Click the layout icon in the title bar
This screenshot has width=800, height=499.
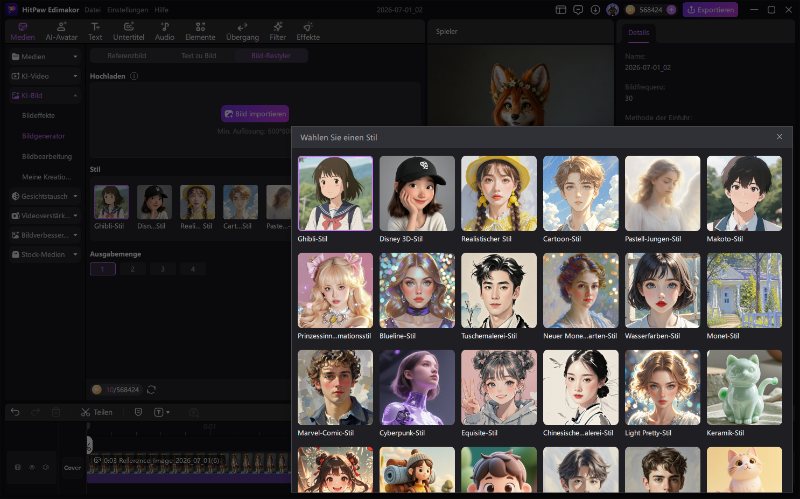pos(561,10)
